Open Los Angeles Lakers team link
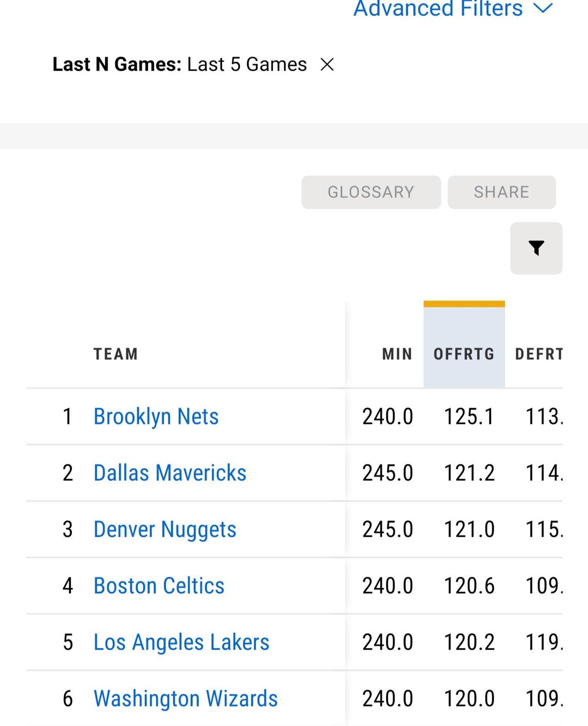The image size is (588, 726). pos(181,642)
